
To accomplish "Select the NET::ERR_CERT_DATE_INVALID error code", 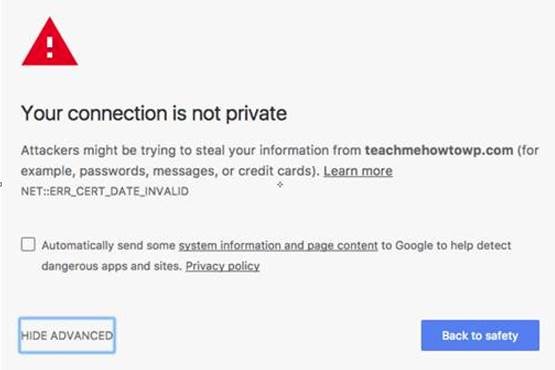I will point(105,192).
